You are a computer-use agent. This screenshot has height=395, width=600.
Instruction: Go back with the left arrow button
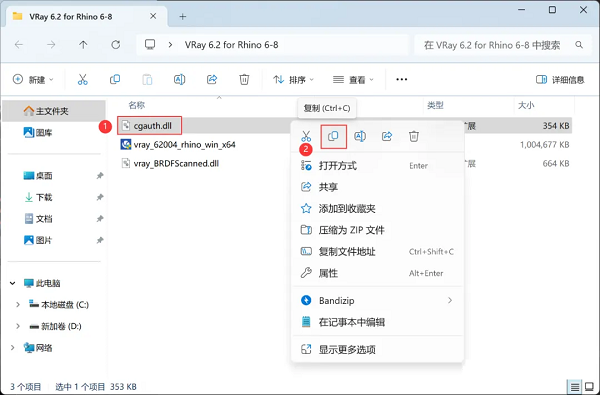pos(19,45)
